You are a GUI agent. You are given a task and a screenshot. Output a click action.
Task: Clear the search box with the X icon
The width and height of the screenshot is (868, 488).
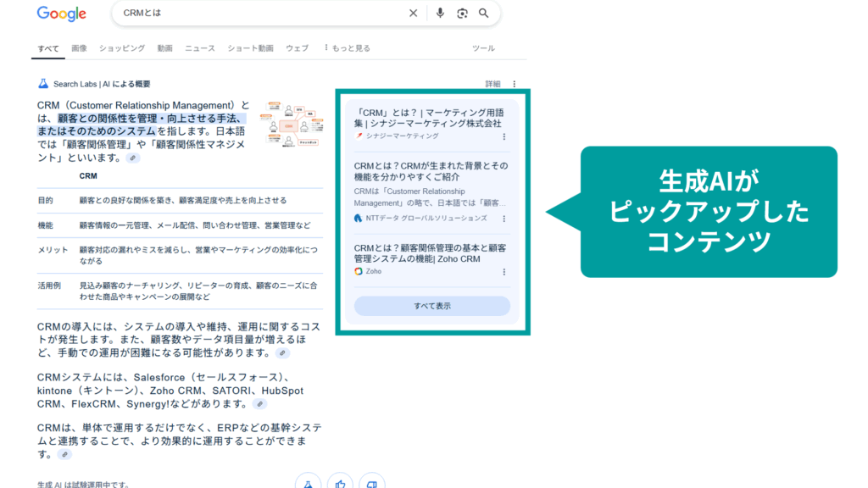tap(413, 14)
